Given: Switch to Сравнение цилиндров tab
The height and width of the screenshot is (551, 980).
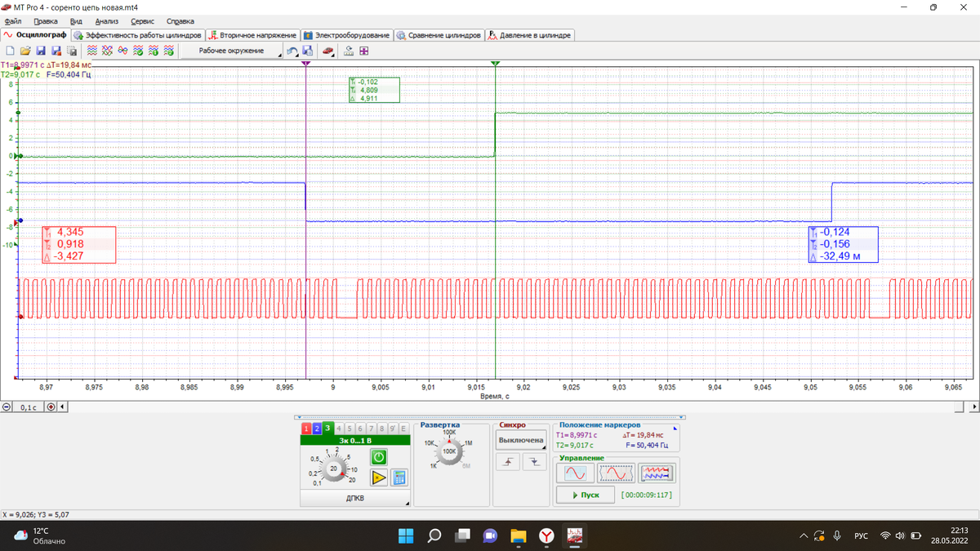Looking at the screenshot, I should pos(439,35).
